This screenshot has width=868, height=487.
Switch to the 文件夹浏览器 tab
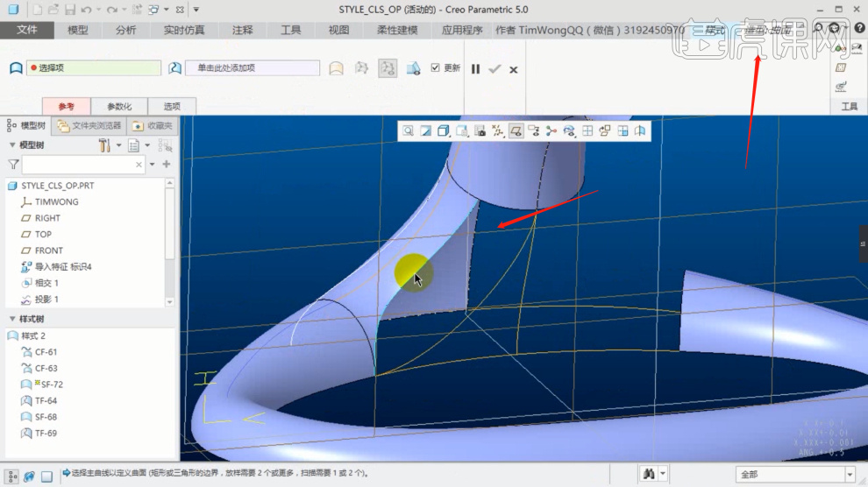point(89,125)
